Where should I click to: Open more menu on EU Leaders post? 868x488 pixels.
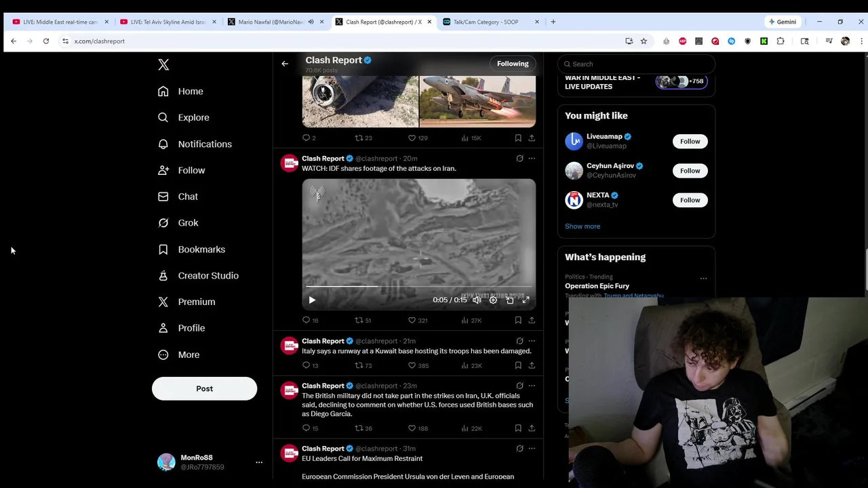tap(532, 449)
